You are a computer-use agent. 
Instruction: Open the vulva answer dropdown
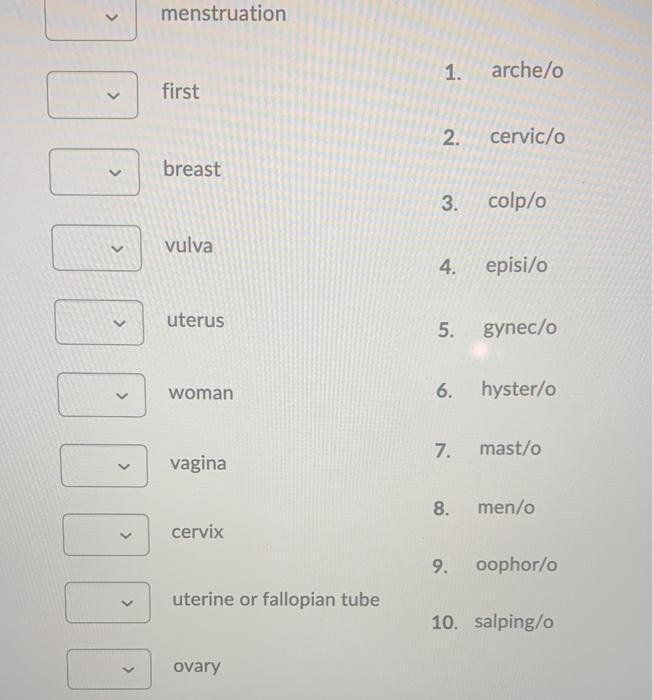(97, 248)
